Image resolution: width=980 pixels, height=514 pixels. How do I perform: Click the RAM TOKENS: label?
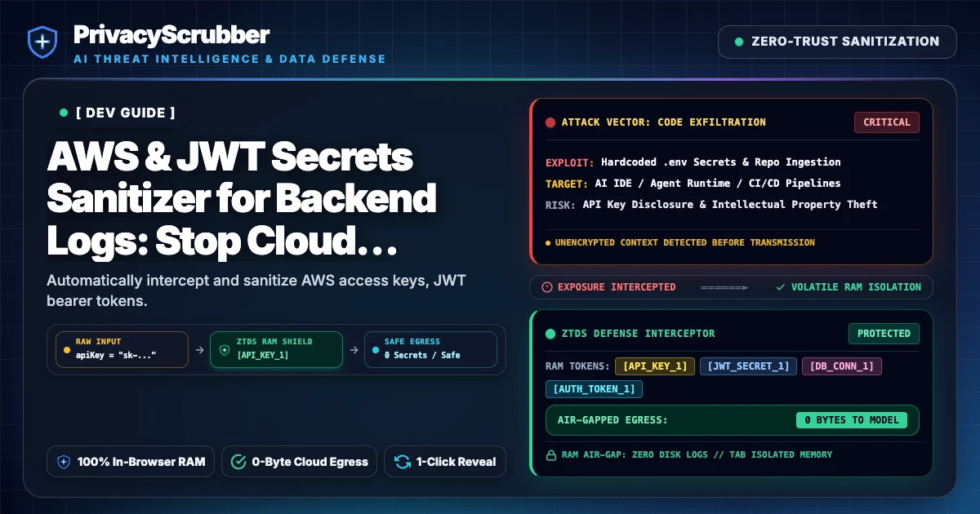pos(577,366)
